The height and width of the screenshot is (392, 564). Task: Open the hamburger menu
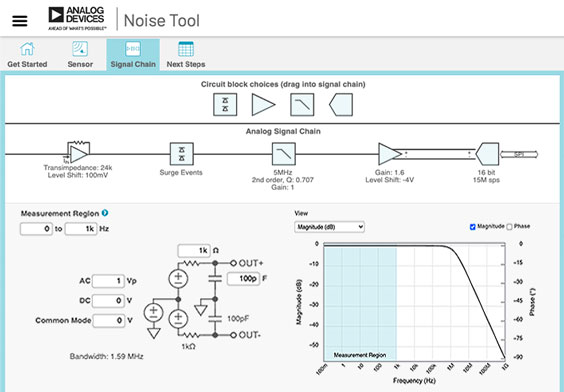coord(20,20)
